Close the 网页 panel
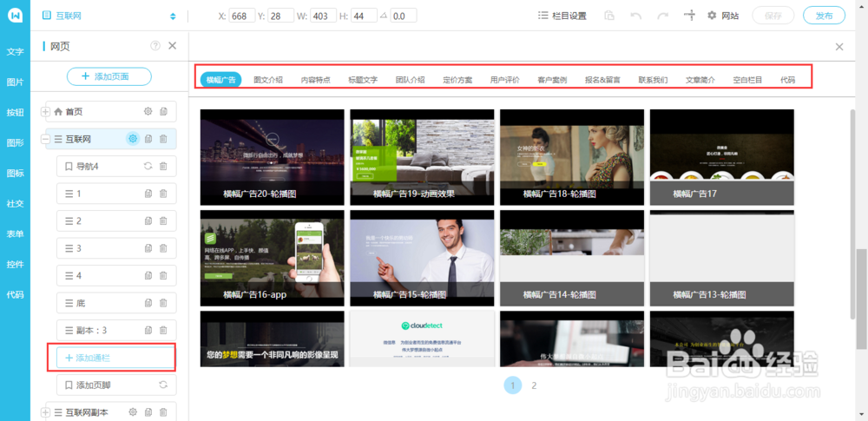 [172, 45]
